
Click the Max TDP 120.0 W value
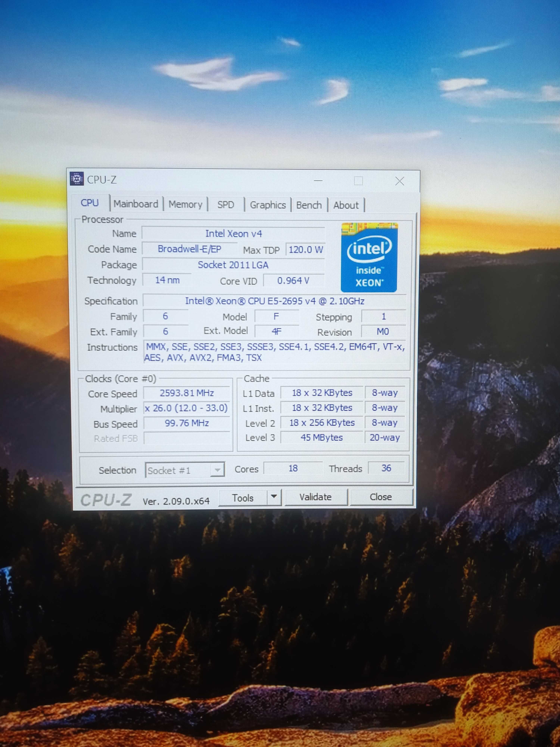[x=306, y=250]
